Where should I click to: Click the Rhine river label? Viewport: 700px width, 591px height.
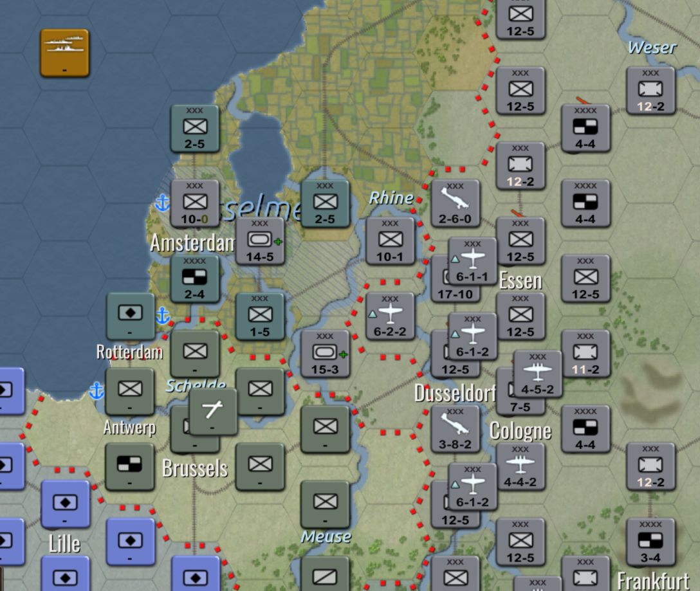pyautogui.click(x=392, y=197)
